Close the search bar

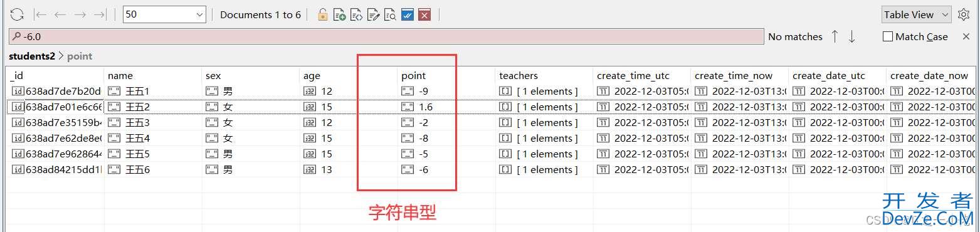(966, 36)
